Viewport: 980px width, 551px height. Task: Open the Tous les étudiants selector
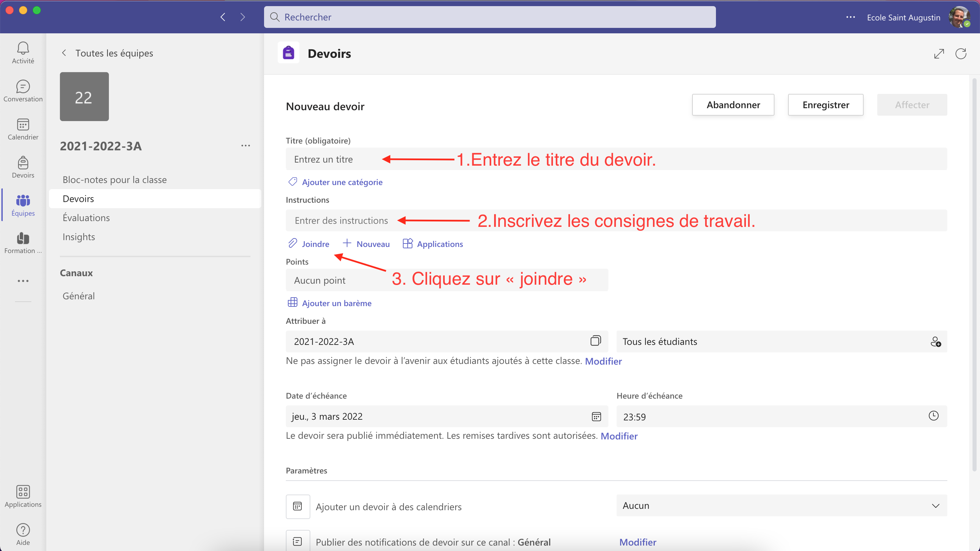(781, 341)
